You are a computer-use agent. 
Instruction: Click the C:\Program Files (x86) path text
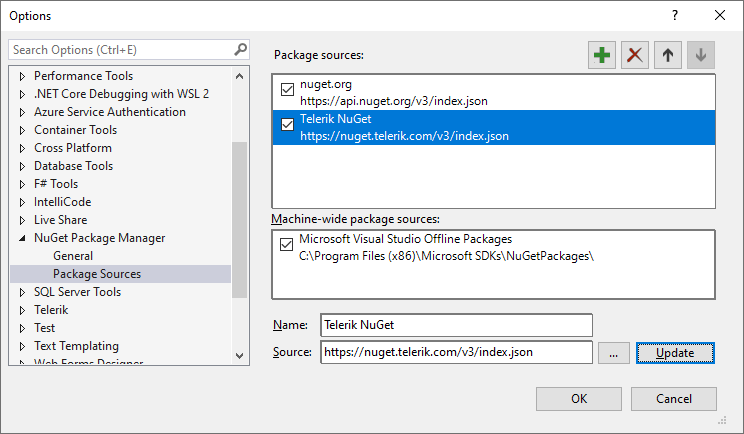pos(446,256)
